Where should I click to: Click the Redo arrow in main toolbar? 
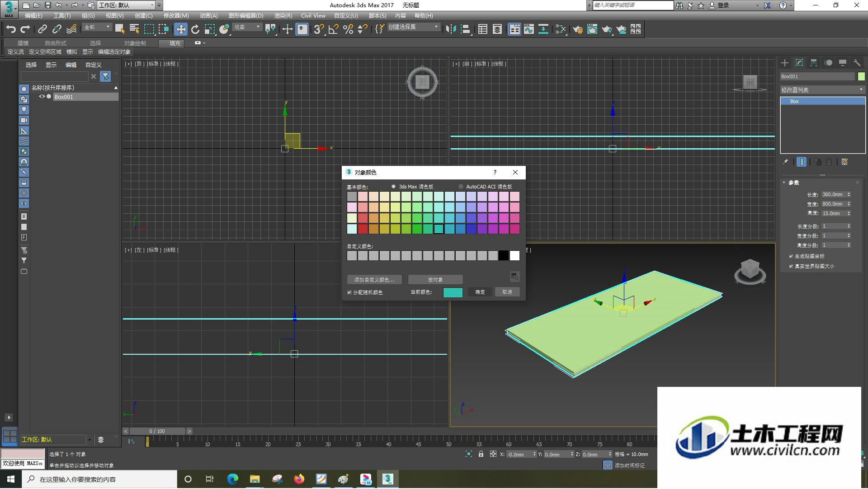(25, 29)
